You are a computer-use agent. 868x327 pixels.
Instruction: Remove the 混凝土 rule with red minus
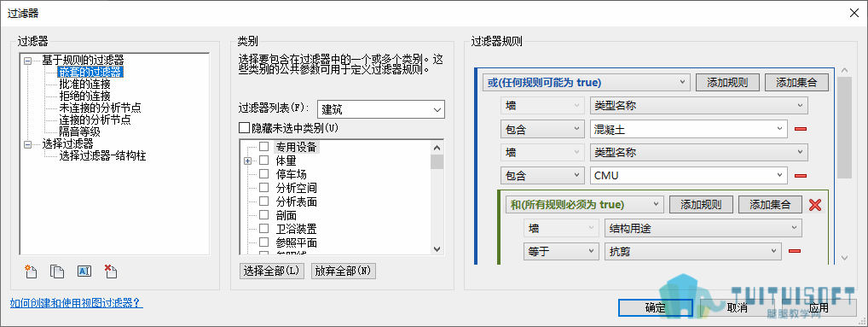(800, 129)
